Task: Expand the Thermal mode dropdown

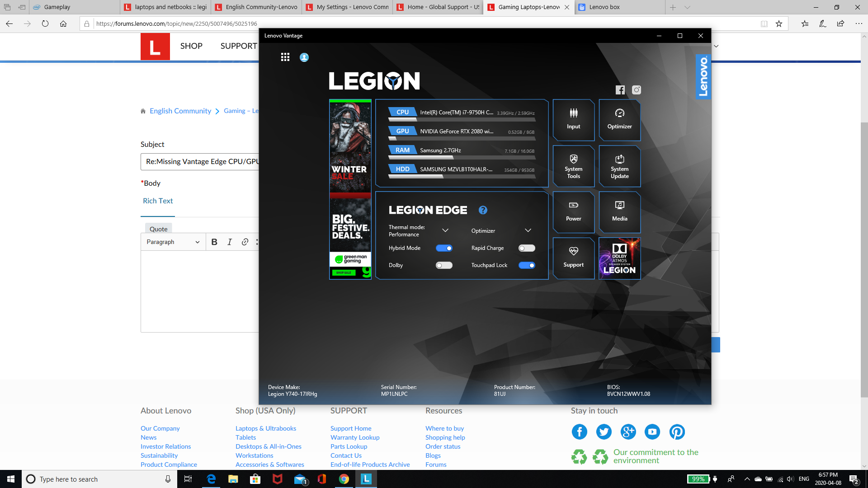Action: [x=445, y=230]
